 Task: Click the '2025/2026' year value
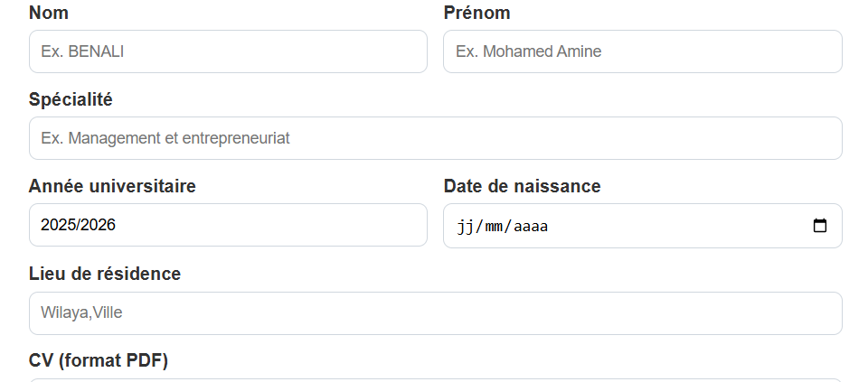click(78, 225)
